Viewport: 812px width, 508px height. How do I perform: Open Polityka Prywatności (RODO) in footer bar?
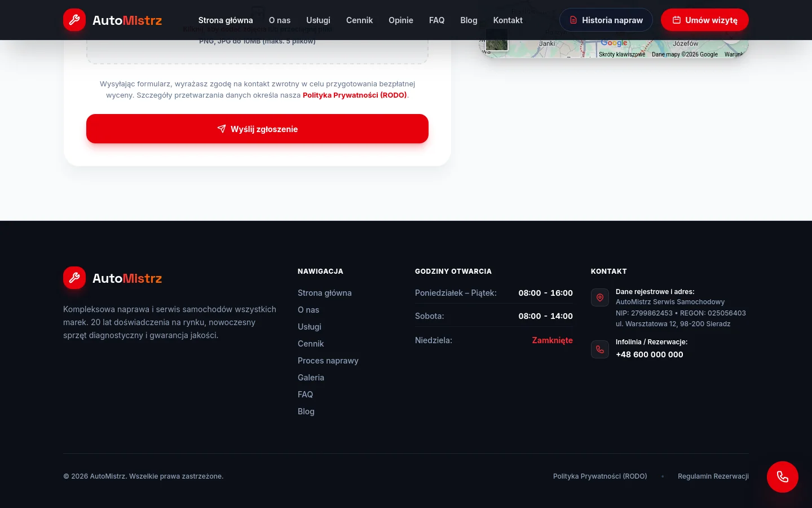(x=600, y=476)
